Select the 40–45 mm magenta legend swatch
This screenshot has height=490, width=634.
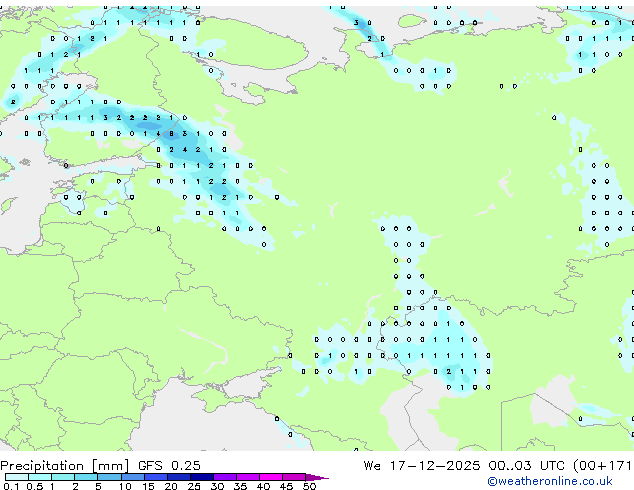(x=271, y=477)
